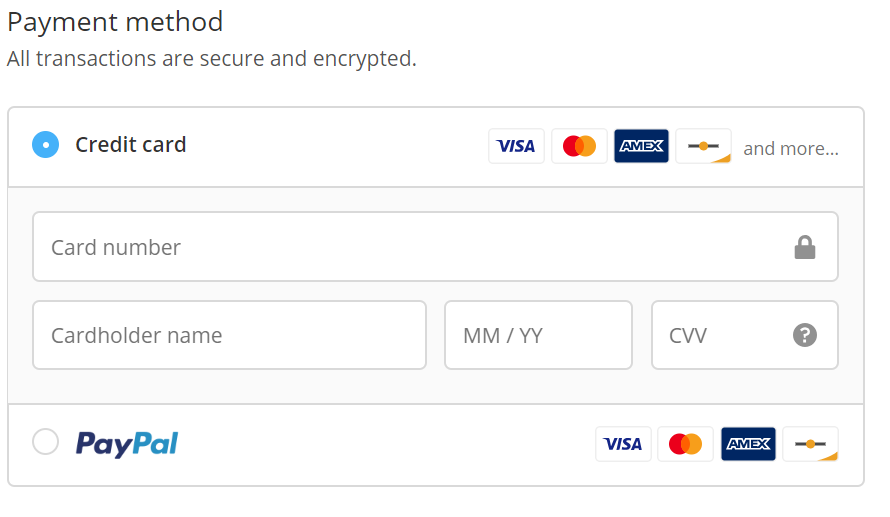Click the generic card icon in PayPal row
The width and height of the screenshot is (890, 517).
(811, 444)
